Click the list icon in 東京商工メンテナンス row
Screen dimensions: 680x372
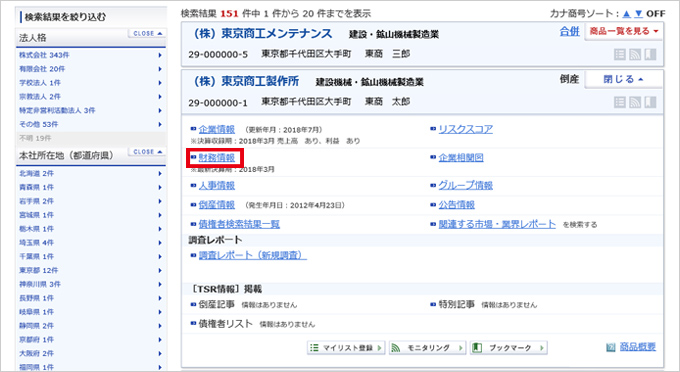pyautogui.click(x=620, y=55)
